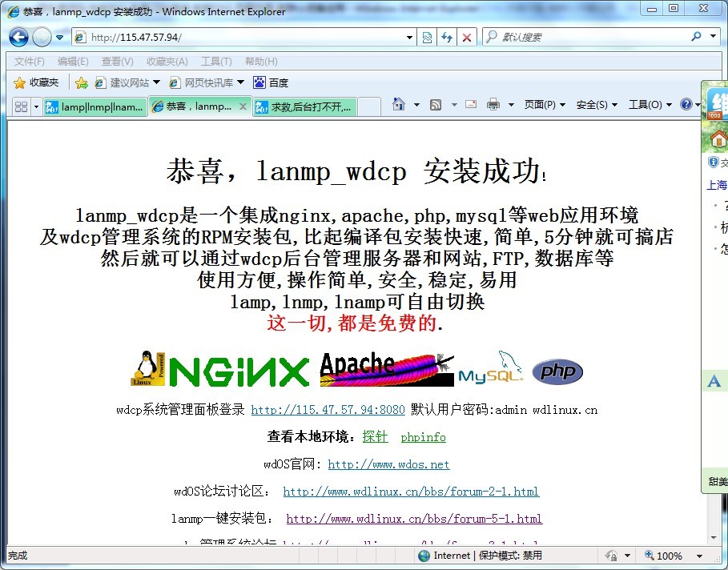
Task: Click the house icon in side widget
Action: pyautogui.click(x=718, y=138)
